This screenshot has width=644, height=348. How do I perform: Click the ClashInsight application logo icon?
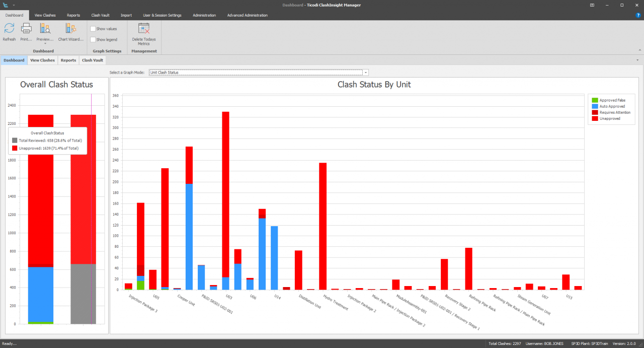point(6,5)
